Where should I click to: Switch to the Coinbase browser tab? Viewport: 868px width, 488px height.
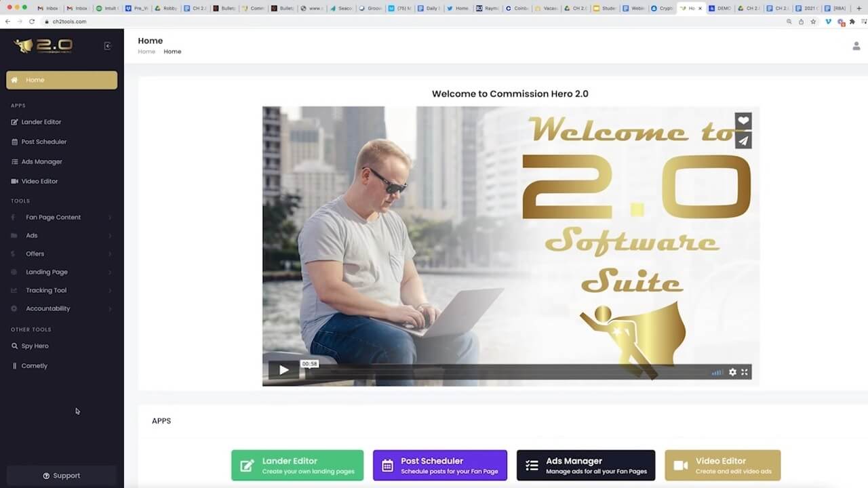coord(517,8)
